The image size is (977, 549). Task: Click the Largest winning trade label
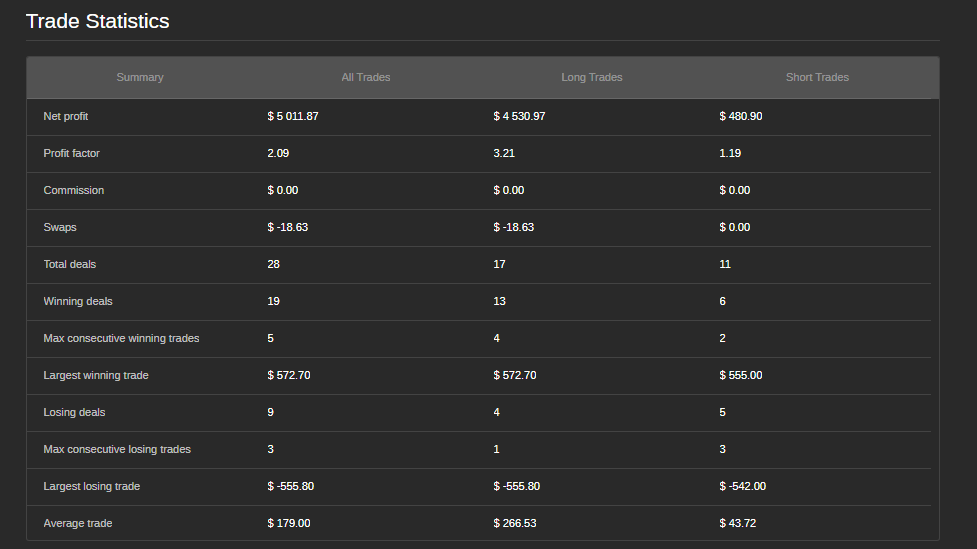tap(96, 375)
